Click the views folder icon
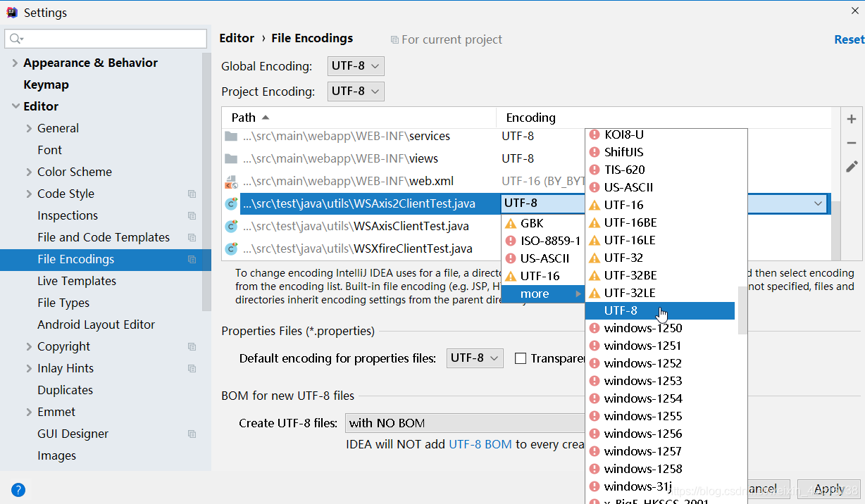Viewport: 865px width, 504px height. [231, 159]
